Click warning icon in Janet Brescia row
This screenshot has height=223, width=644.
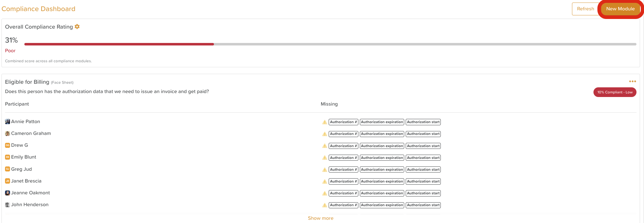[325, 181]
